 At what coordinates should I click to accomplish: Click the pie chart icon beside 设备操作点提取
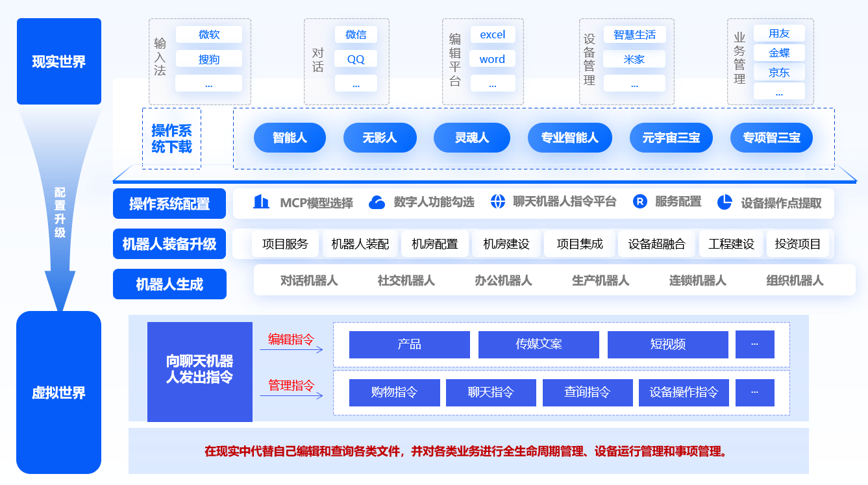coord(725,203)
